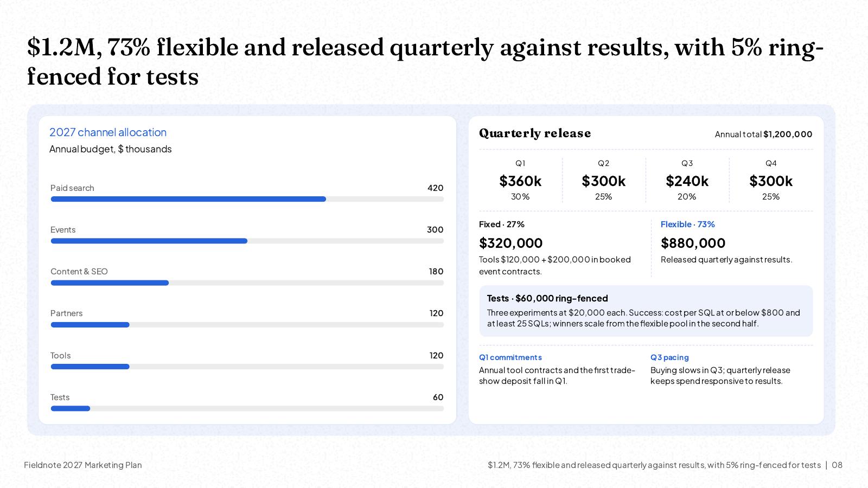868x488 pixels.
Task: Click the Q2 column label
Action: 604,163
